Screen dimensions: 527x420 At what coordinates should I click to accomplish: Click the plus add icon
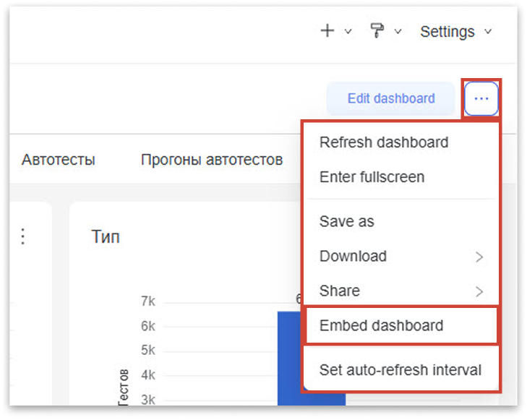327,31
